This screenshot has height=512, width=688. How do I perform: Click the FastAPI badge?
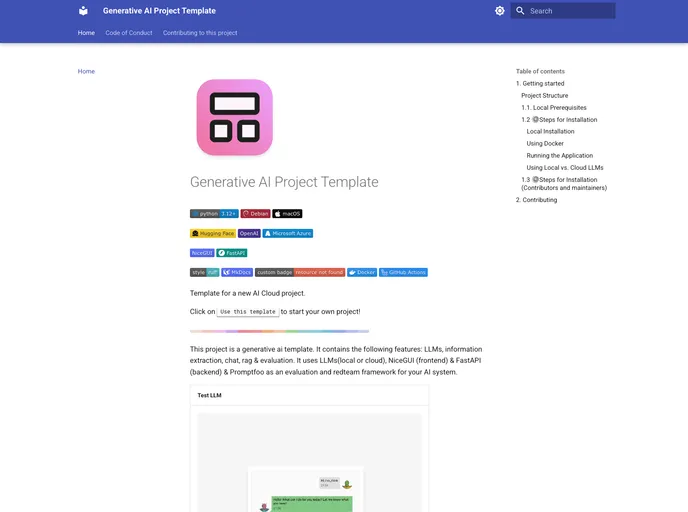[x=232, y=253]
